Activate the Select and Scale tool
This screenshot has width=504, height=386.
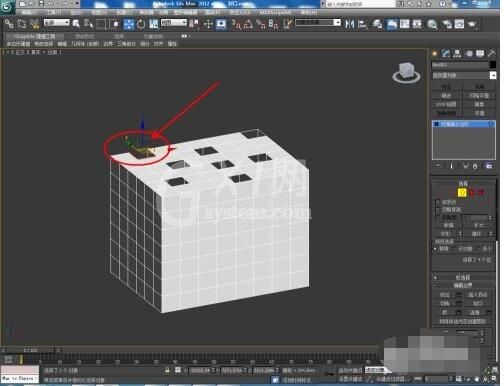point(154,24)
